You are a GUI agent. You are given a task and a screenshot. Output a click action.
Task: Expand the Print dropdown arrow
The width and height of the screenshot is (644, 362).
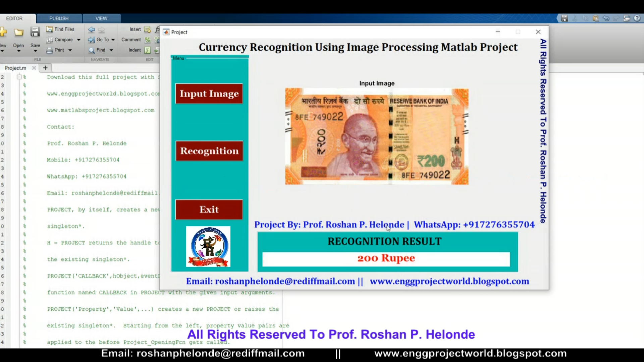(70, 50)
